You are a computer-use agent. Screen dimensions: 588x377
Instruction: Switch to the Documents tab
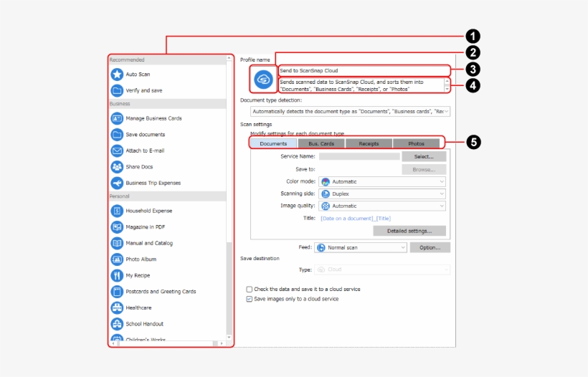(x=273, y=143)
